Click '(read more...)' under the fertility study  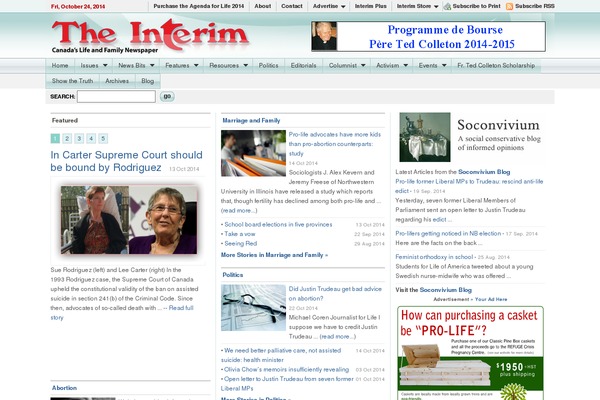pos(239,211)
